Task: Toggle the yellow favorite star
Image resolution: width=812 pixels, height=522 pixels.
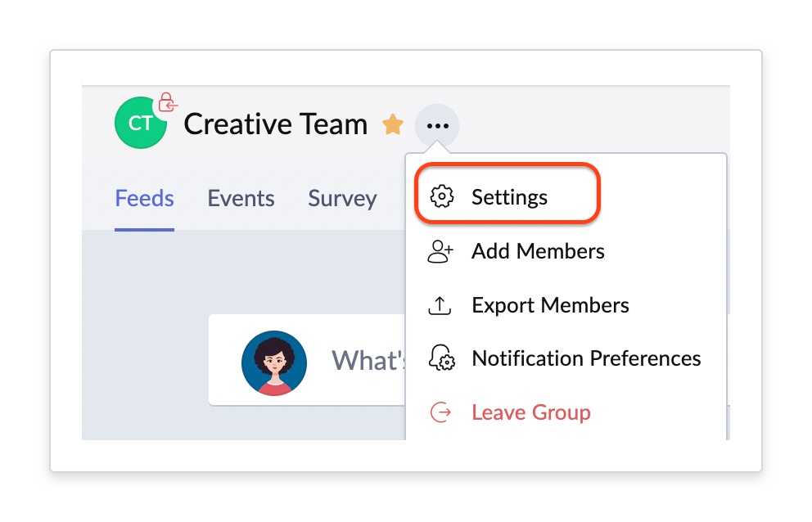Action: click(393, 124)
